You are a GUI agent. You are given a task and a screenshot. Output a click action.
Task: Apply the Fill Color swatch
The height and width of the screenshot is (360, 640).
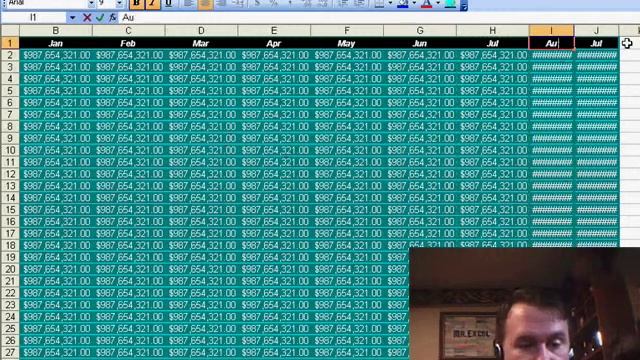[x=403, y=3]
